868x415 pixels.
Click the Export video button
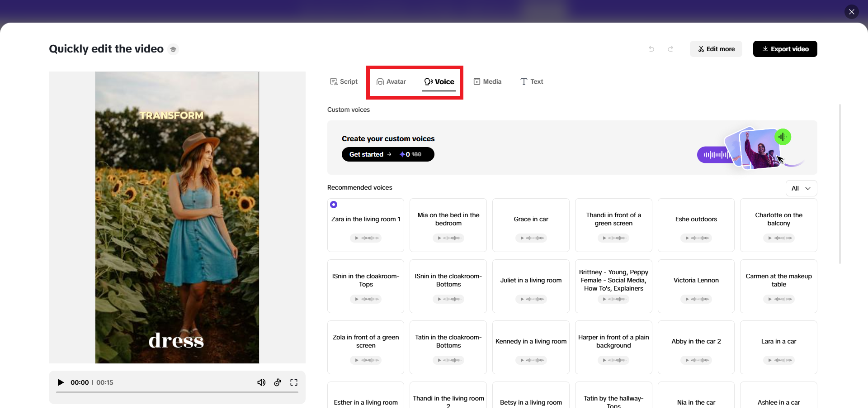pyautogui.click(x=785, y=49)
